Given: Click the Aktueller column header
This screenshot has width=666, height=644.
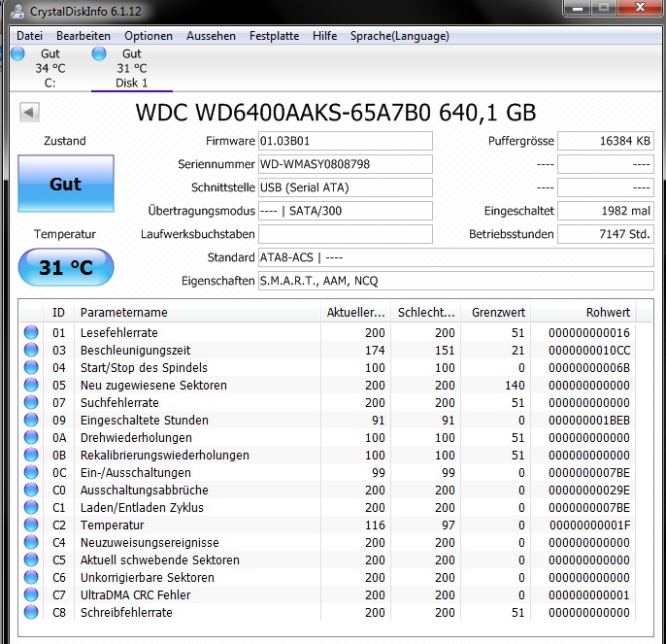Looking at the screenshot, I should [x=355, y=312].
